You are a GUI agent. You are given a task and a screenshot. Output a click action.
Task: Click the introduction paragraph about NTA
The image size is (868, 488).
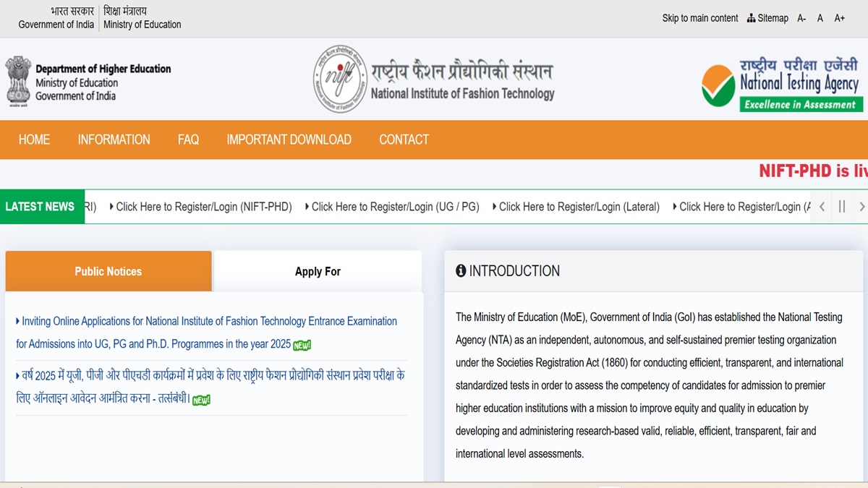650,385
